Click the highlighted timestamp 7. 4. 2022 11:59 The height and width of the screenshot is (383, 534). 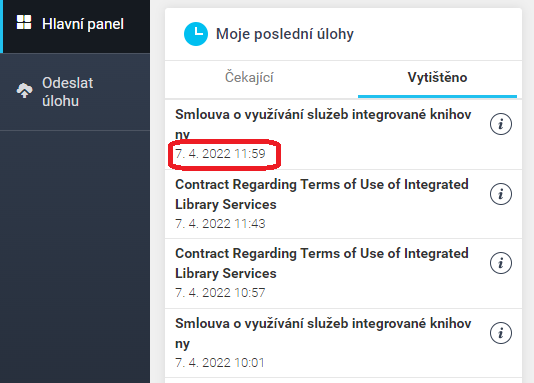[220, 154]
